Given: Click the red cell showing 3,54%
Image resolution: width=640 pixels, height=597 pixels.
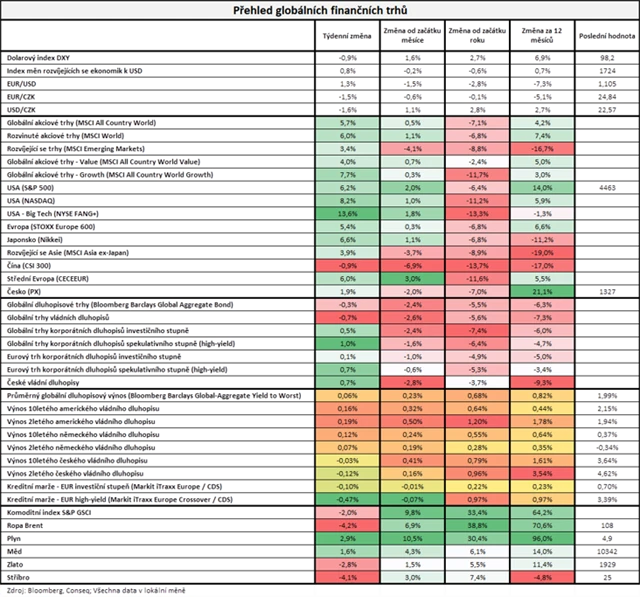Looking at the screenshot, I should [x=543, y=473].
